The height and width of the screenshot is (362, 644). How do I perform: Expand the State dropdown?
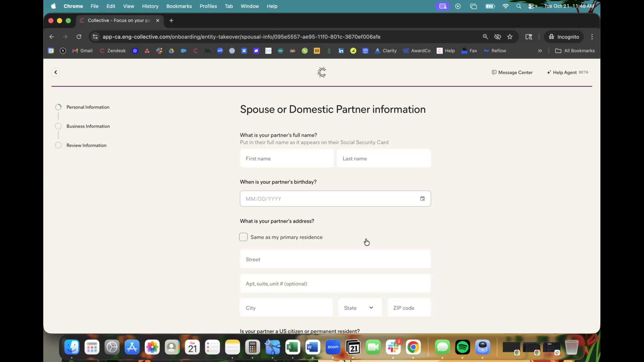(360, 308)
